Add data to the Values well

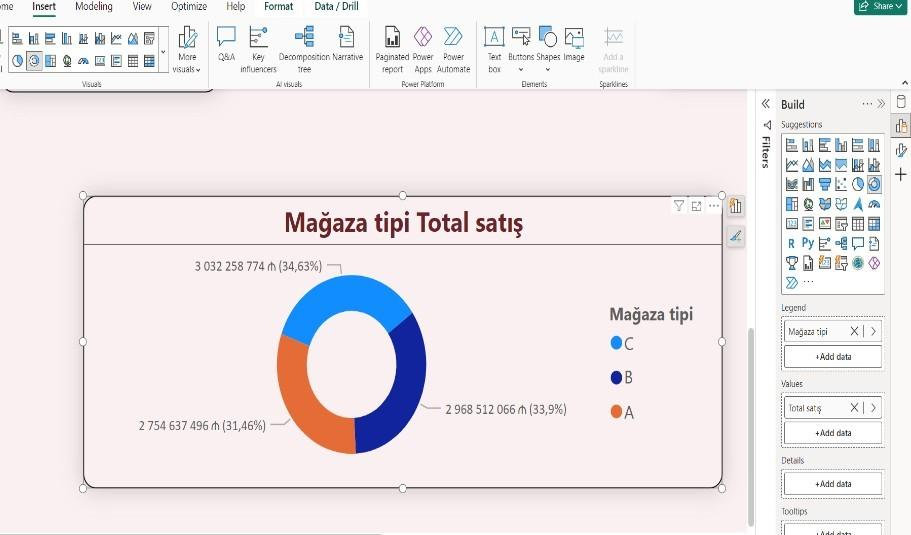click(833, 433)
